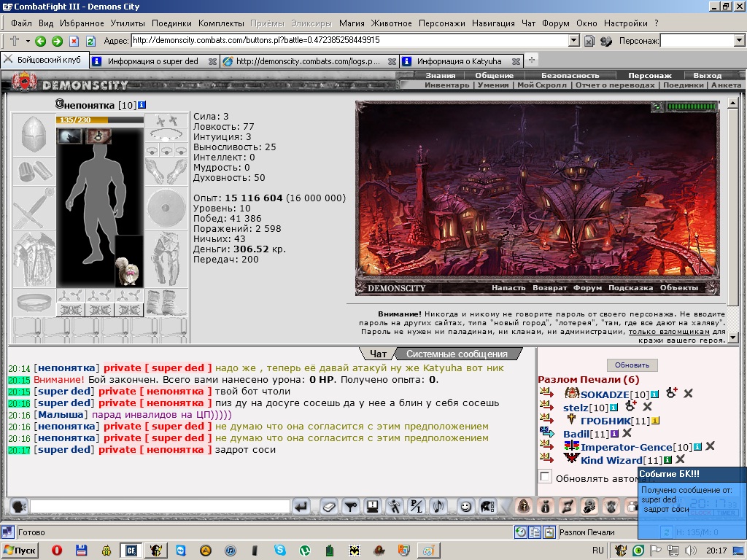Image resolution: width=747 pixels, height=560 pixels.
Task: Open the Пуск start button
Action: pyautogui.click(x=20, y=550)
